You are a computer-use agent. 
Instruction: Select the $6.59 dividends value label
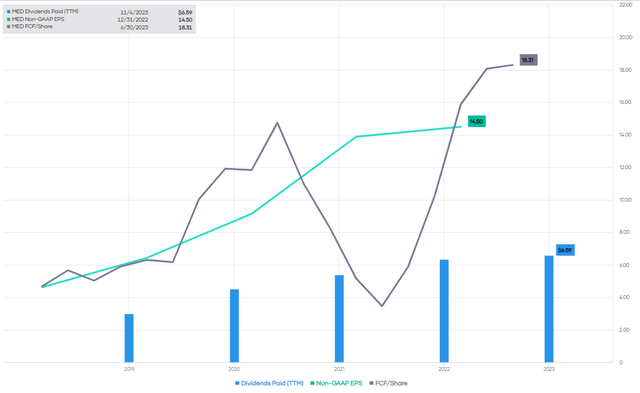565,250
